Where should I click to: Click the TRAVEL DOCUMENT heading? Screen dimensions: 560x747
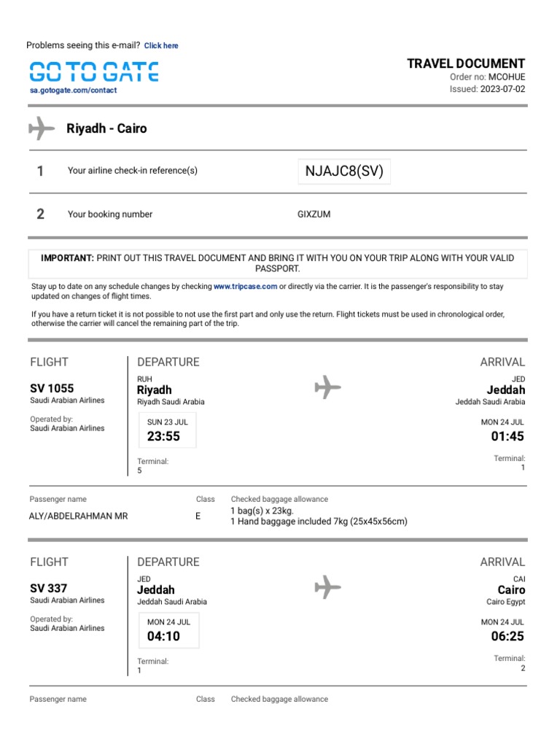466,63
